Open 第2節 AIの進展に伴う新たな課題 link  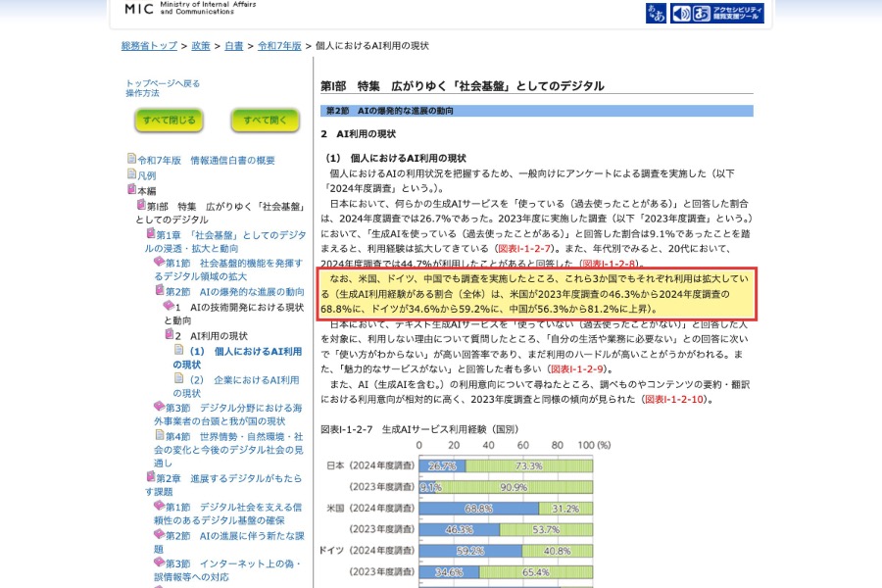coord(229,542)
